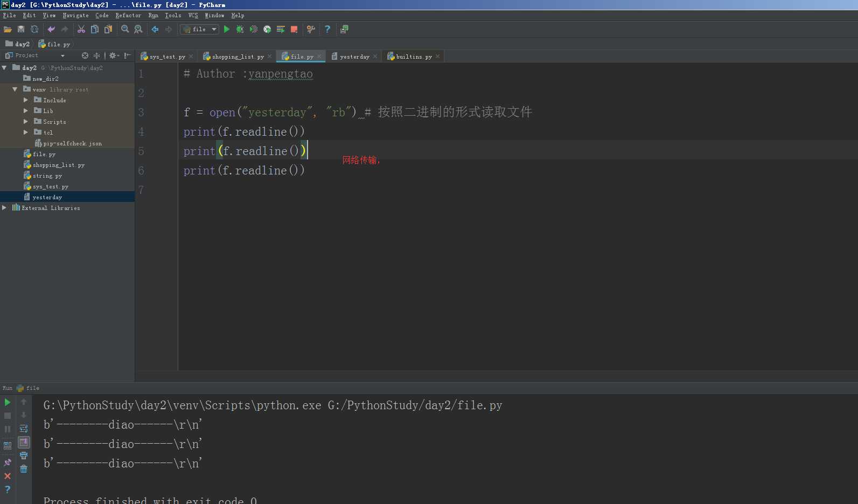Image resolution: width=858 pixels, height=504 pixels.
Task: Collapse the venv folder
Action: click(x=15, y=89)
